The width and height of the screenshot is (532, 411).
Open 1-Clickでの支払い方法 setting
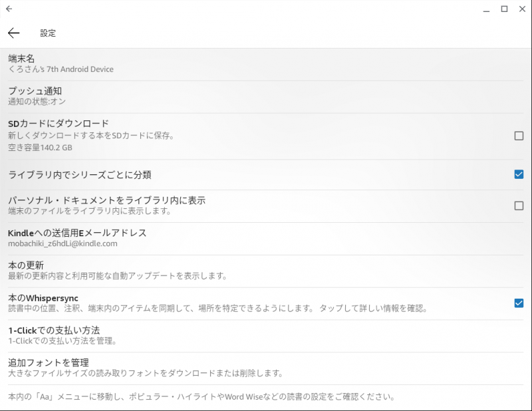[266, 336]
